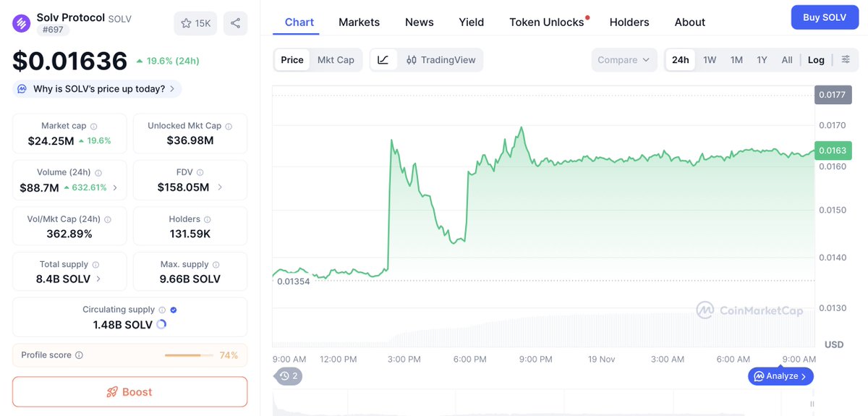Click the Analyze button

tap(781, 376)
